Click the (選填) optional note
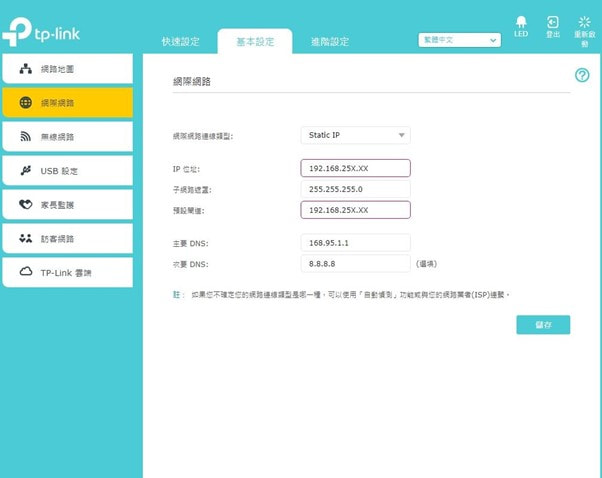This screenshot has height=478, width=602. [427, 264]
